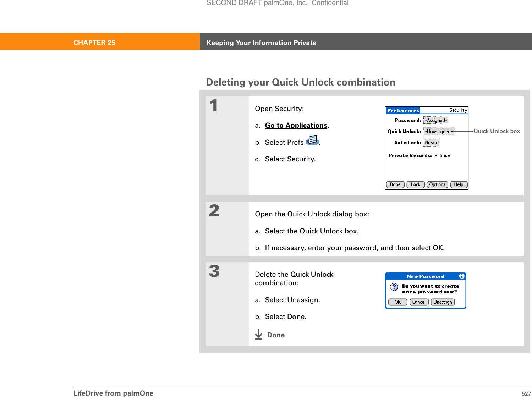
Task: Open the Private Records Show dropdown
Action: pos(442,155)
